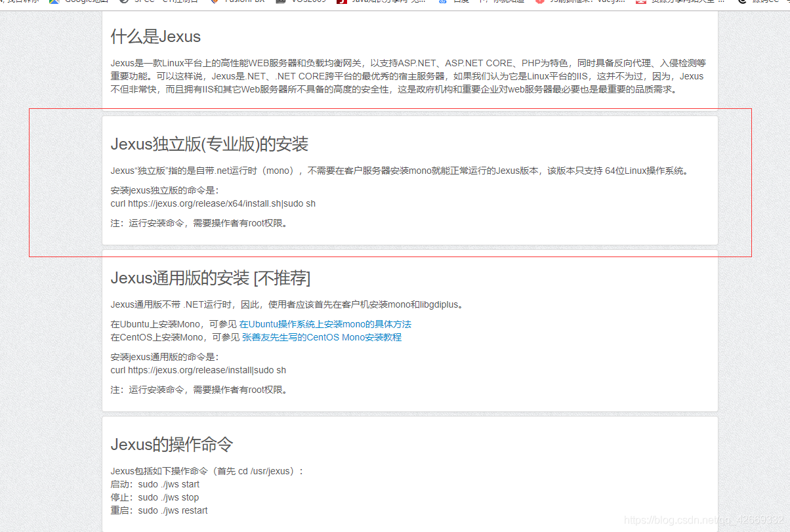Click the '停止: sudo ./jws stop' line
The width and height of the screenshot is (790, 532).
pyautogui.click(x=155, y=497)
